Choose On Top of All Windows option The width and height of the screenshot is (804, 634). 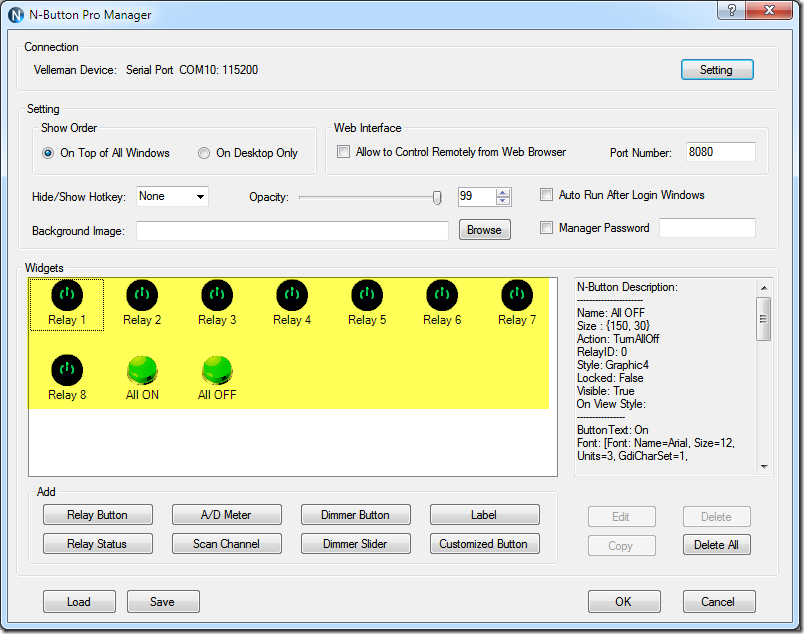coord(48,153)
